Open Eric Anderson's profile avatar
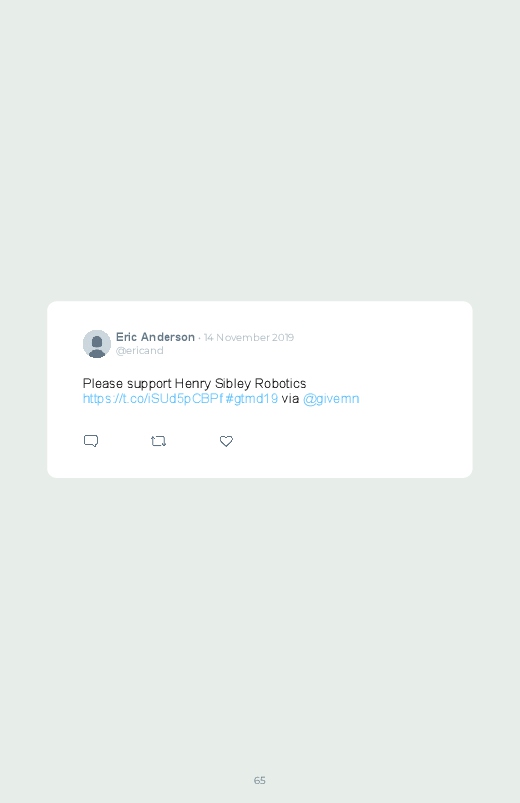 tap(97, 344)
